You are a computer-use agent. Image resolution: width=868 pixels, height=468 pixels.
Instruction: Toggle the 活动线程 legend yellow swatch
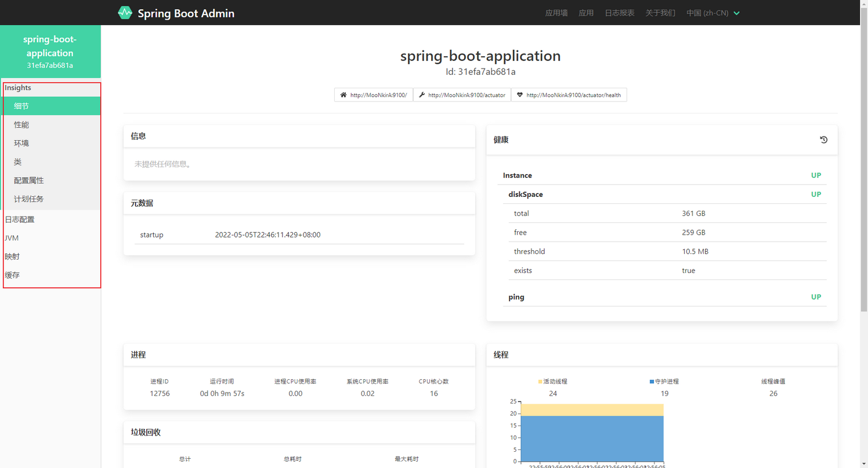click(540, 381)
